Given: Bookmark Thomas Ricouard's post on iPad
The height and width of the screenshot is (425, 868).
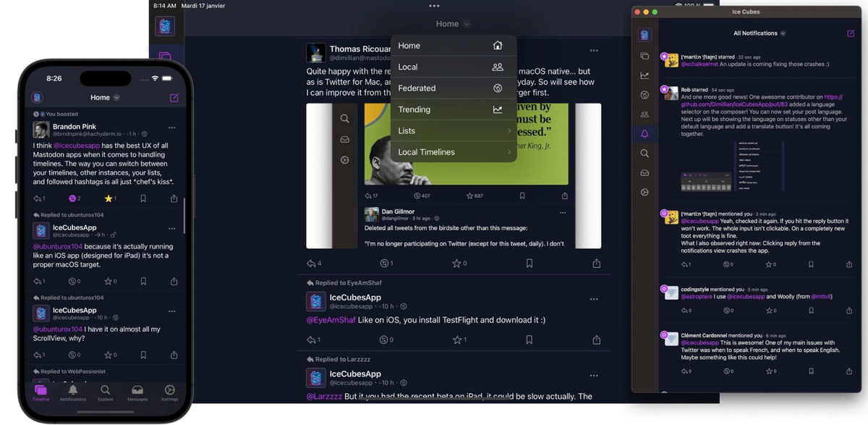Looking at the screenshot, I should [x=529, y=264].
